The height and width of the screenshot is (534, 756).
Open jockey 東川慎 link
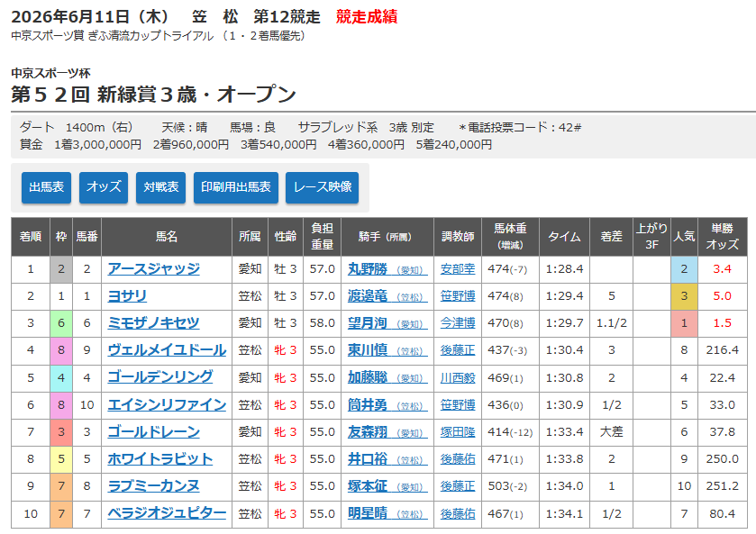387,350
